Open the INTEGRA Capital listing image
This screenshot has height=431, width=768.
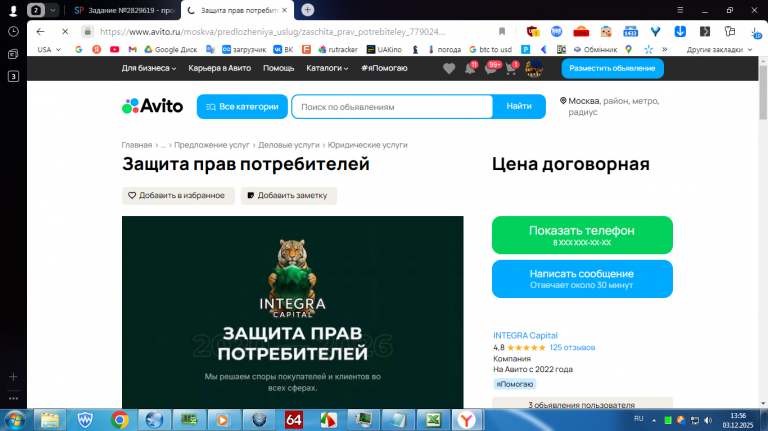pyautogui.click(x=292, y=312)
